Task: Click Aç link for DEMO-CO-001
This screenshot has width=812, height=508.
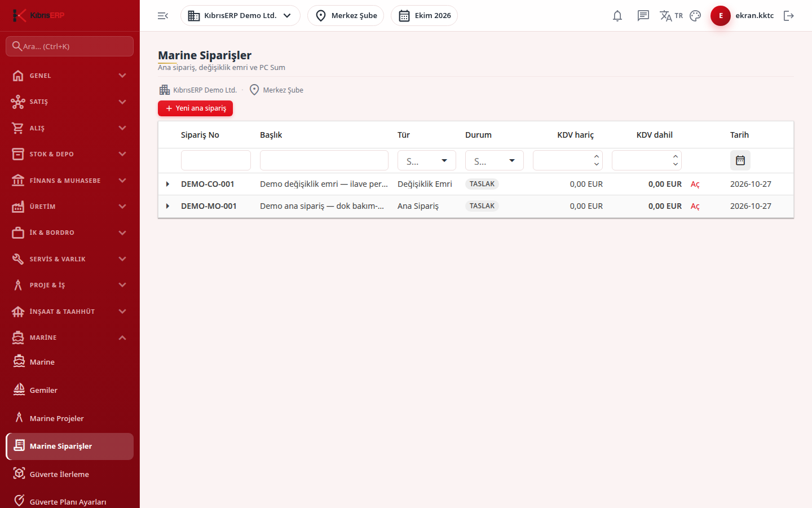Action: click(x=695, y=185)
